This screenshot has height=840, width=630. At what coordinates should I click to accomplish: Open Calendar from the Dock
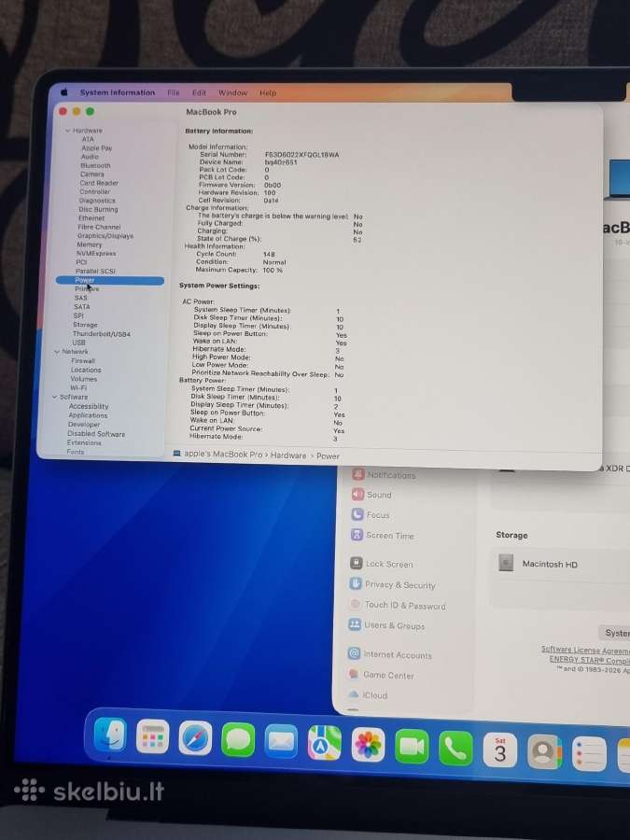click(500, 750)
